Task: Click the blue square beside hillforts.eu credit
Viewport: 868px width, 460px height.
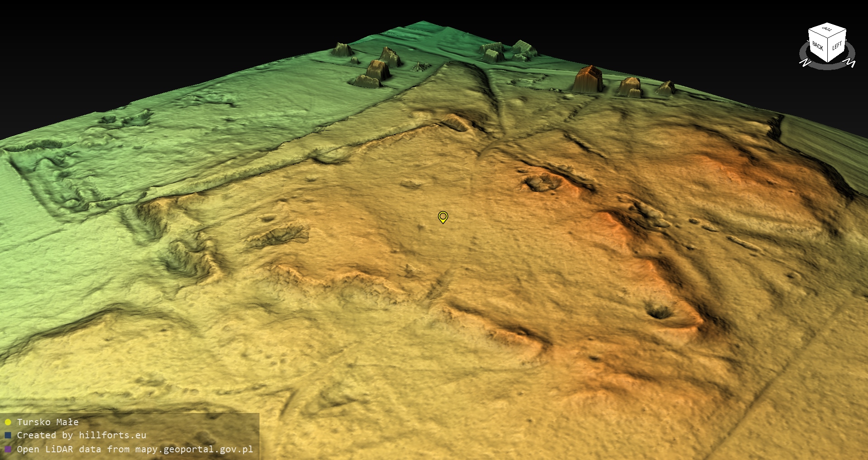Action: pyautogui.click(x=8, y=436)
